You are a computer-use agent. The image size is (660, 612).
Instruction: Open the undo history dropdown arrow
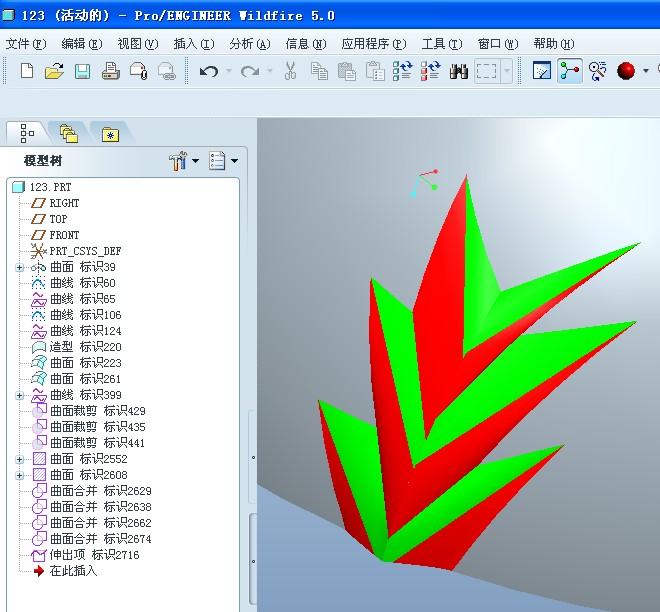pos(229,71)
